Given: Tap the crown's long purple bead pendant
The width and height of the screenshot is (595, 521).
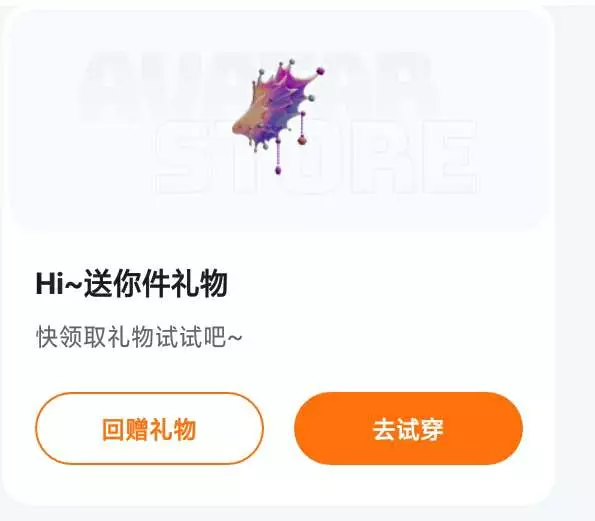Looking at the screenshot, I should click(278, 156).
